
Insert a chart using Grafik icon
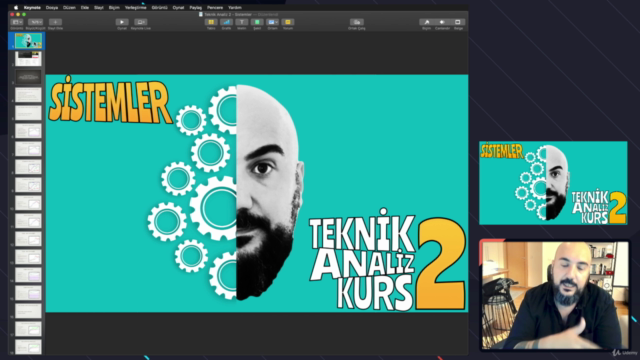tap(226, 22)
